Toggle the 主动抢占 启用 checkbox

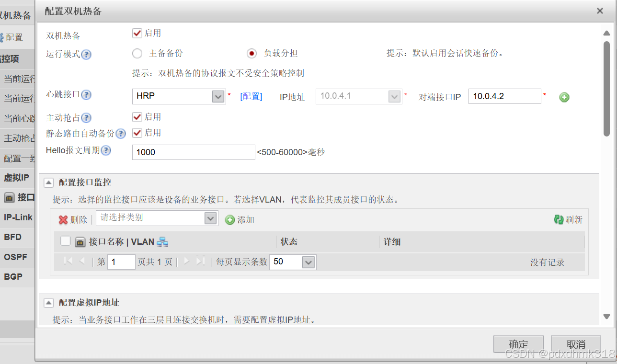click(137, 117)
